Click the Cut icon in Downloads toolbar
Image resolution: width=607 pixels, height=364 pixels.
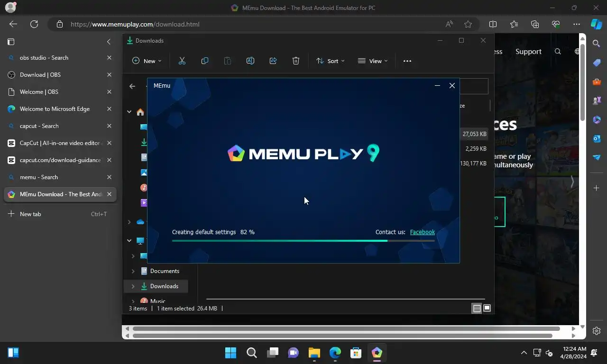point(182,61)
